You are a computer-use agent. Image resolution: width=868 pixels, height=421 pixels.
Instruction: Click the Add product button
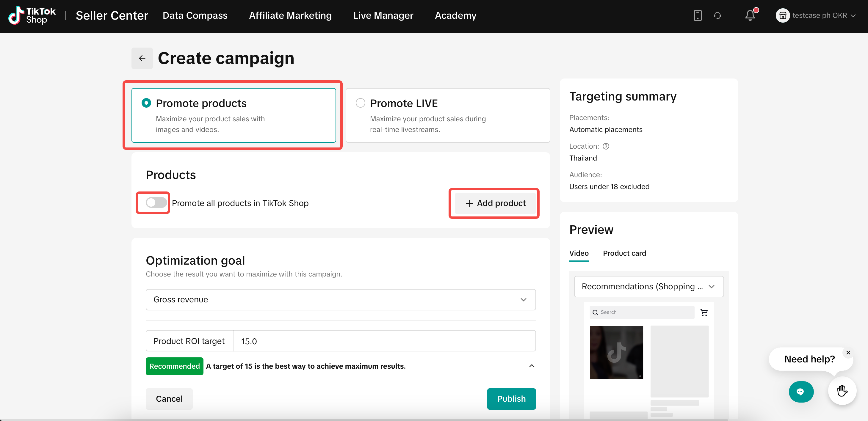[495, 203]
